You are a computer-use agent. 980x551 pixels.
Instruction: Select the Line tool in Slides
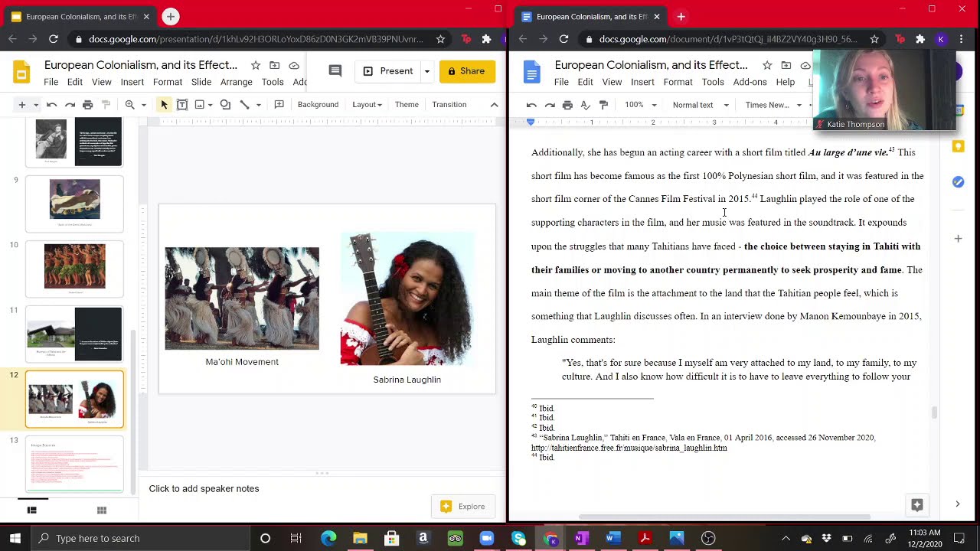[x=244, y=105]
